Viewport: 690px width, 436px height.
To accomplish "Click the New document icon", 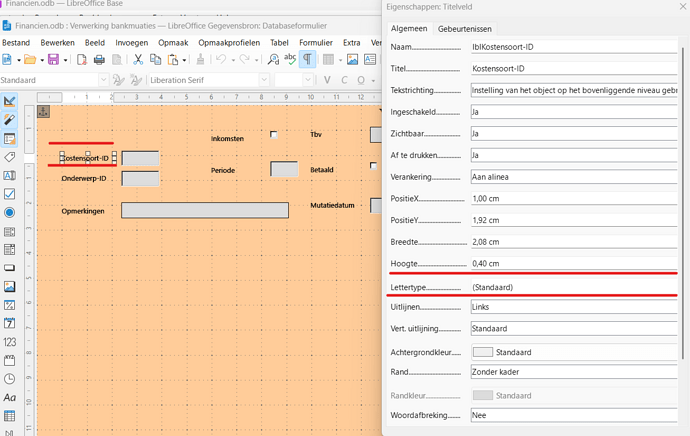I will [7, 59].
